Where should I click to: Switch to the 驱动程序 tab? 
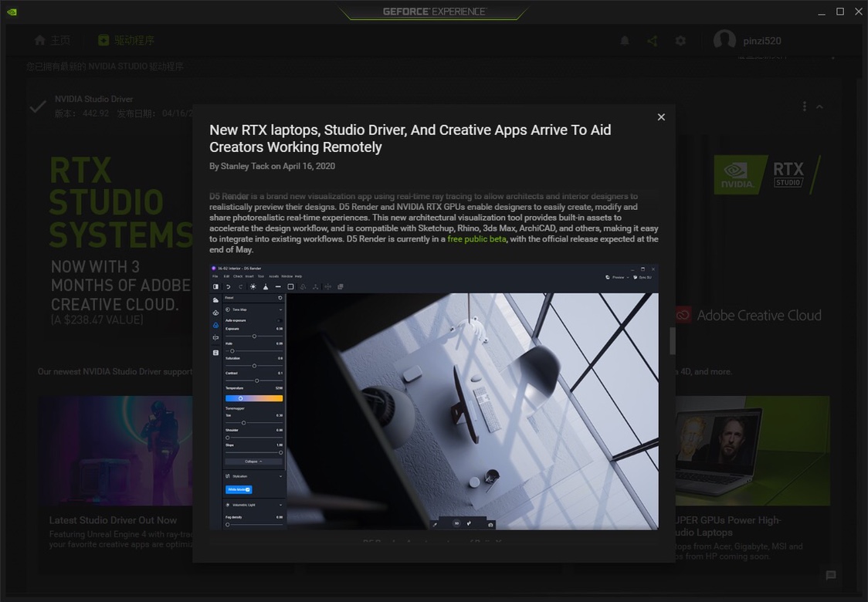pos(126,40)
